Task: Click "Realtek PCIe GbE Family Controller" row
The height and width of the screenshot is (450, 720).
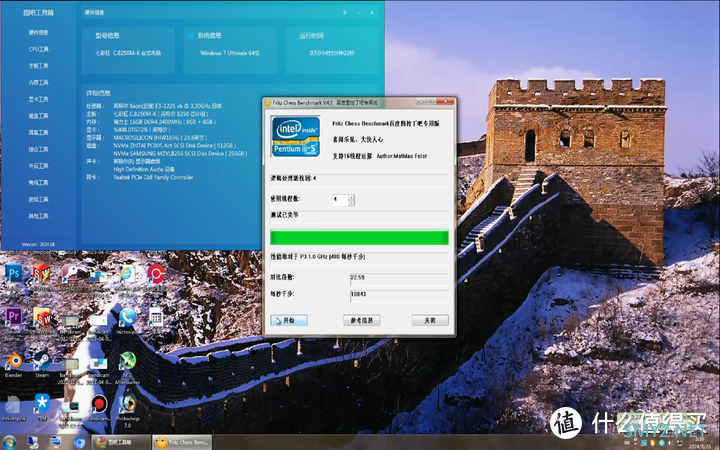Action: pyautogui.click(x=153, y=177)
